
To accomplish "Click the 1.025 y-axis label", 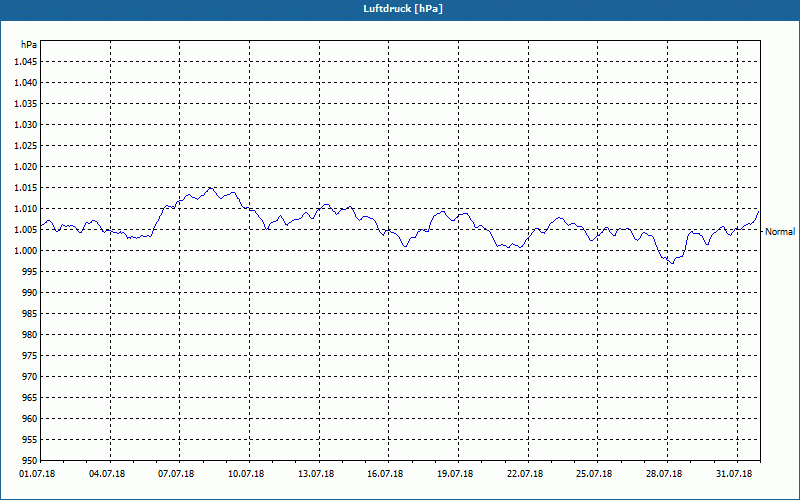I will pos(27,145).
